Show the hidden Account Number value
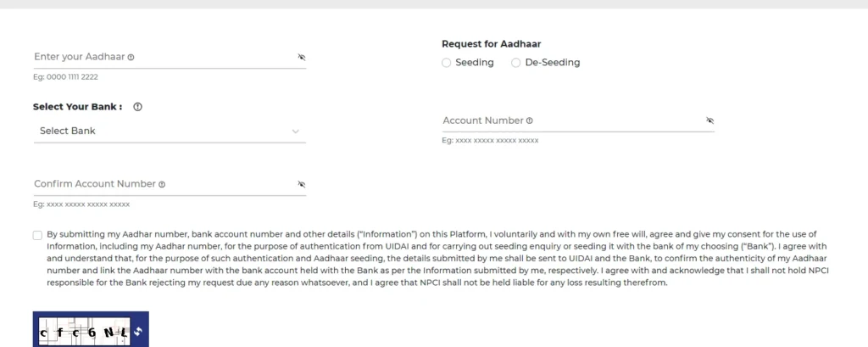Image resolution: width=868 pixels, height=347 pixels. pos(709,120)
